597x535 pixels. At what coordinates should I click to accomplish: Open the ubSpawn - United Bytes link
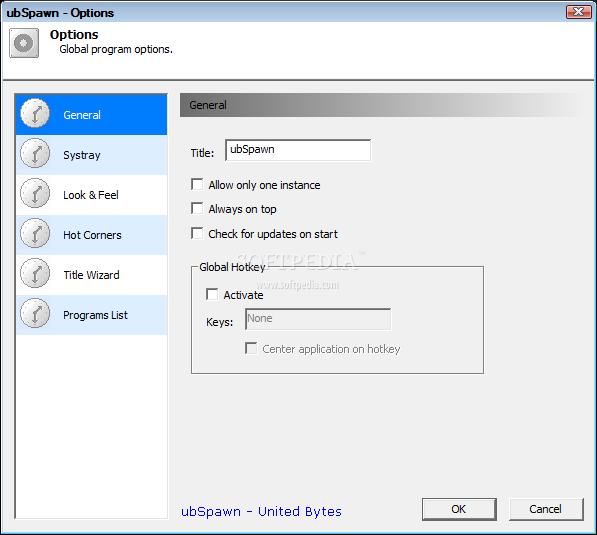tap(261, 511)
